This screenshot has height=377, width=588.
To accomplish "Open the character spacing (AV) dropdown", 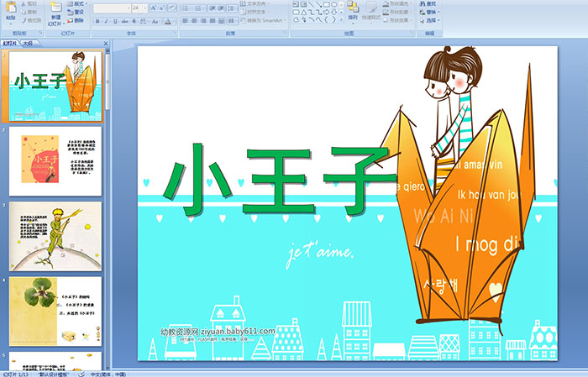I will click(144, 21).
